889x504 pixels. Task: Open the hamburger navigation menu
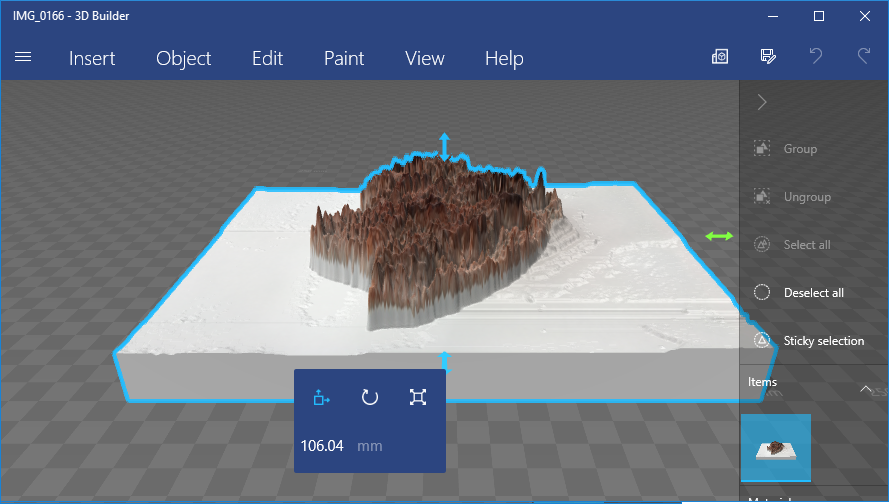24,58
